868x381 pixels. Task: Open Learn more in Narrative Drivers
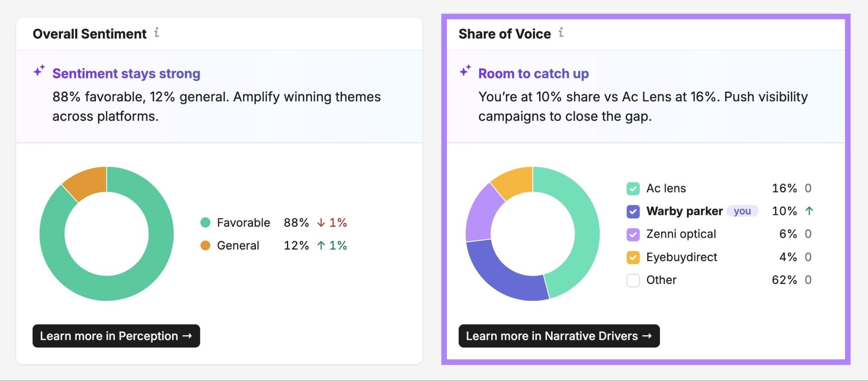tap(559, 336)
